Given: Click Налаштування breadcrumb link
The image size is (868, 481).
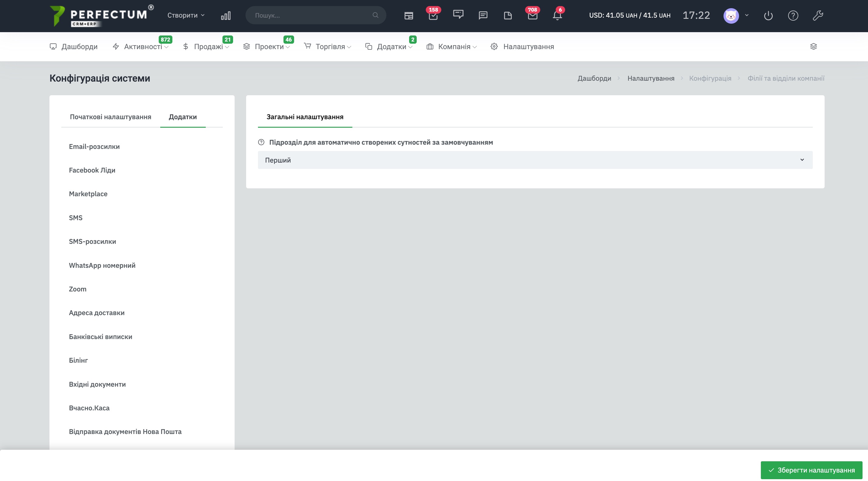Looking at the screenshot, I should [x=651, y=78].
